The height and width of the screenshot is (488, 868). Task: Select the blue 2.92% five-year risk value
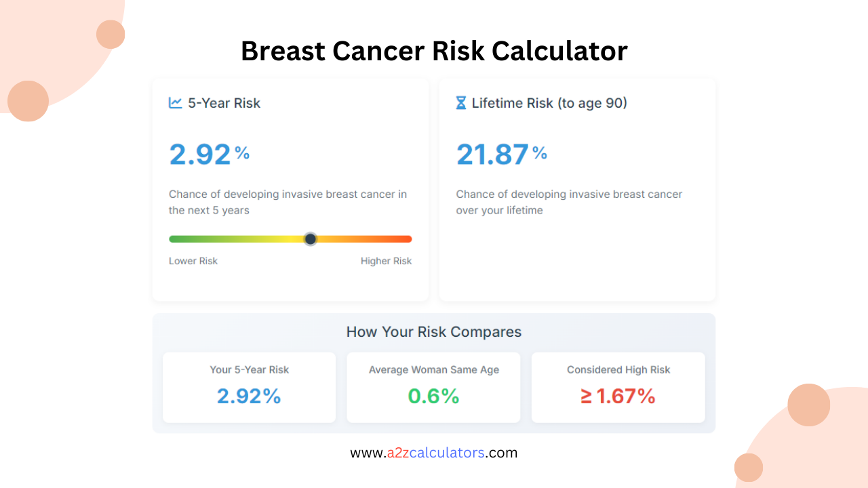click(x=200, y=154)
